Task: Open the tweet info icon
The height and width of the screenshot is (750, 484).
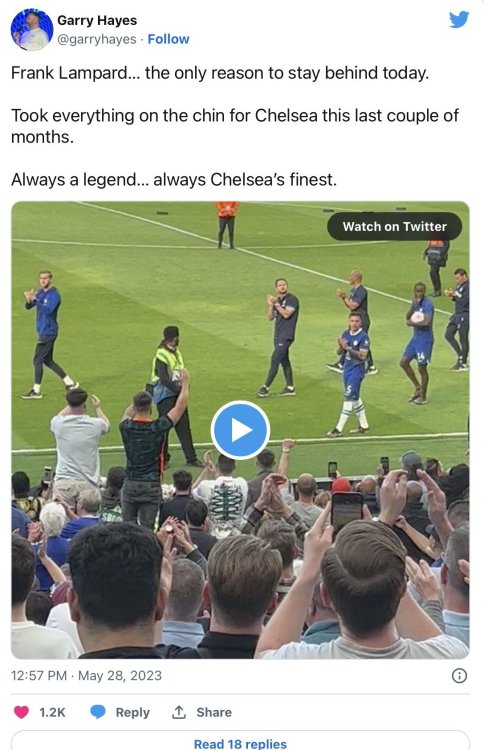Action: click(x=459, y=676)
